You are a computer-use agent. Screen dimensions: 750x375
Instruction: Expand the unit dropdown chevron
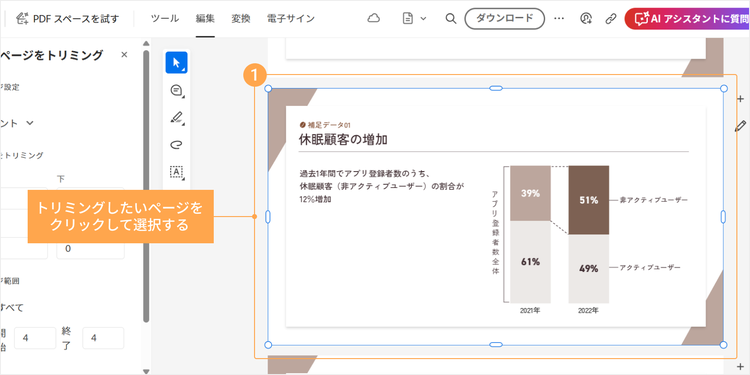click(x=30, y=123)
